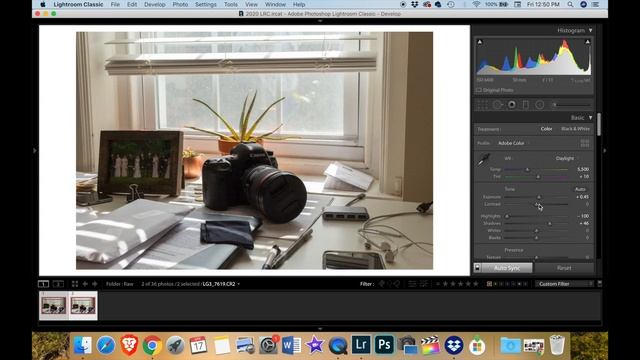Tick the Original Photo checkbox
Image resolution: width=640 pixels, height=360 pixels.
(479, 90)
